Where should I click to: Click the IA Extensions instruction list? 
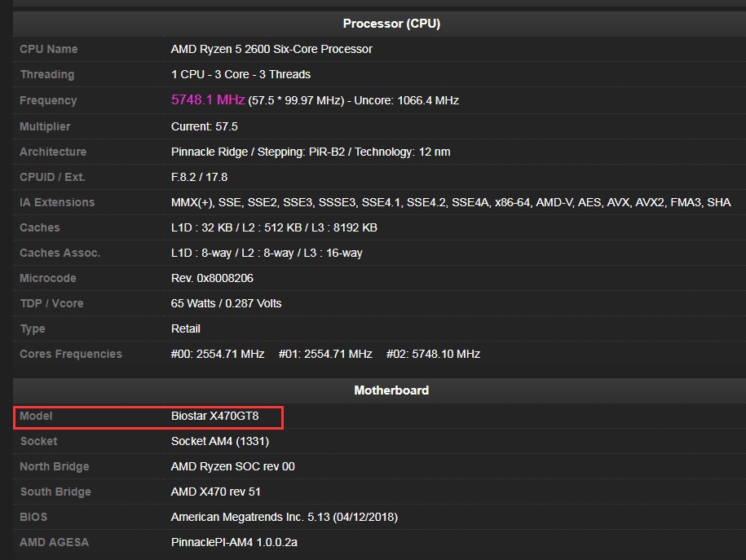pos(451,202)
